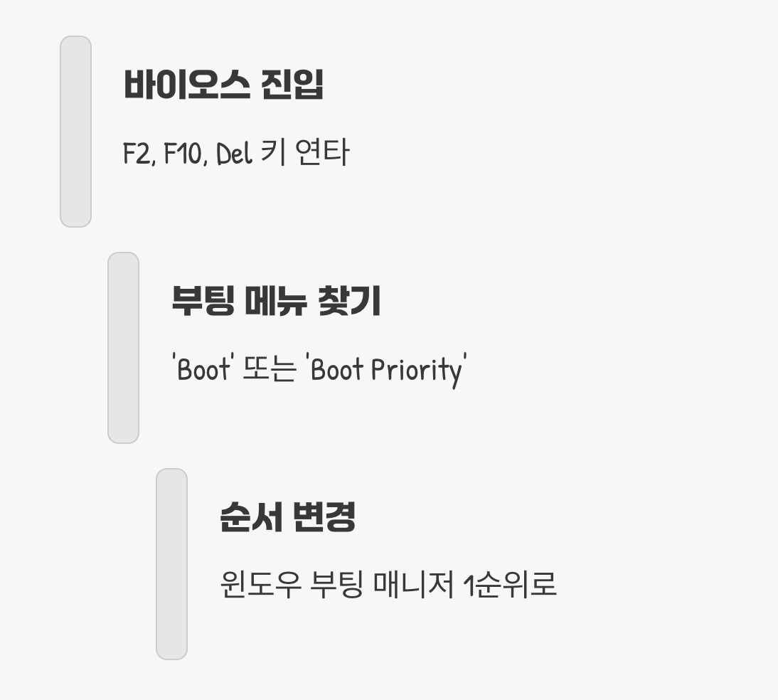The height and width of the screenshot is (700, 778).
Task: Select the gray bar beside 부팅 메뉴 찾기
Action: click(124, 348)
